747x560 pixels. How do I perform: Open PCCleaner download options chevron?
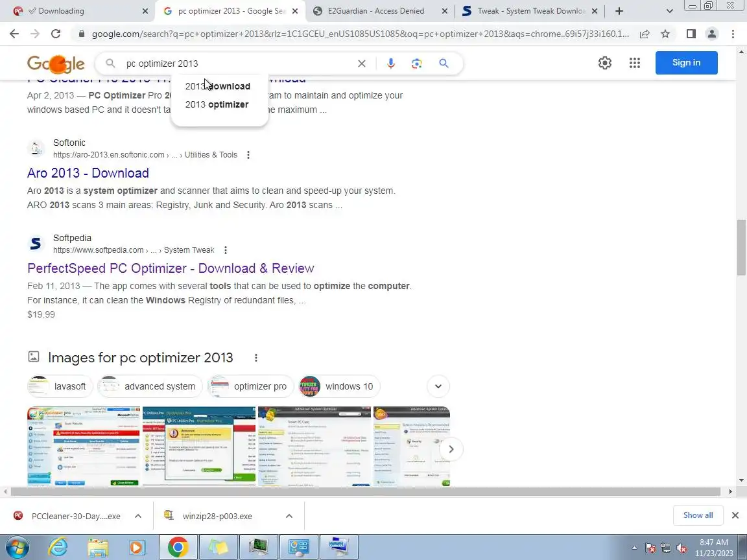pyautogui.click(x=138, y=516)
